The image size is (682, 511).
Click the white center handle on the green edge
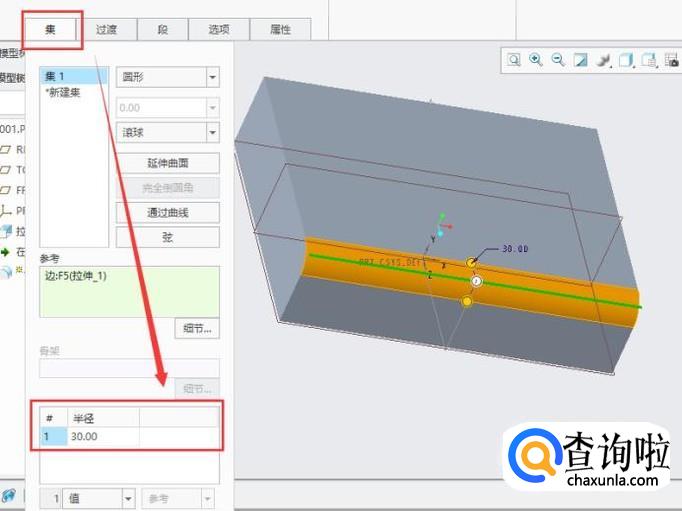click(x=477, y=281)
